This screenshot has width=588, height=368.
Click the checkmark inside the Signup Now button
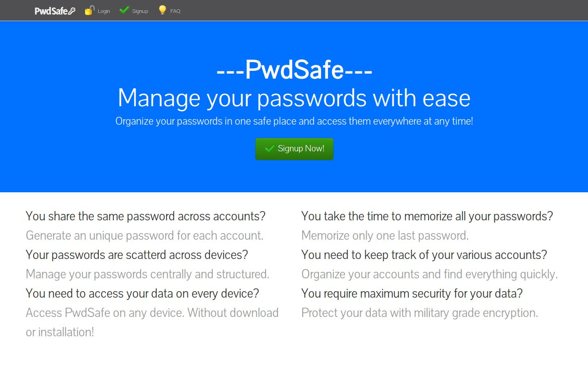point(270,149)
